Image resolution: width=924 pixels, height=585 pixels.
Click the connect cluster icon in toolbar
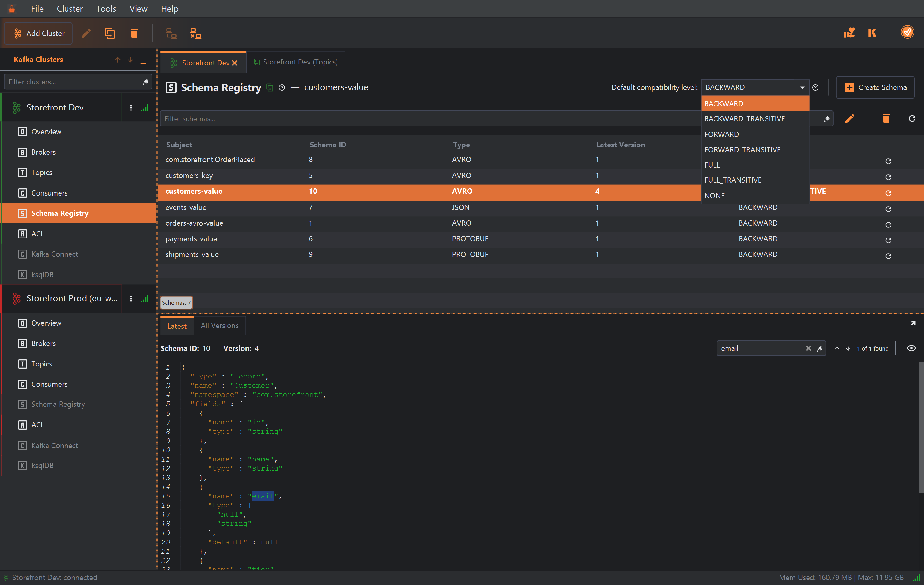click(x=171, y=33)
